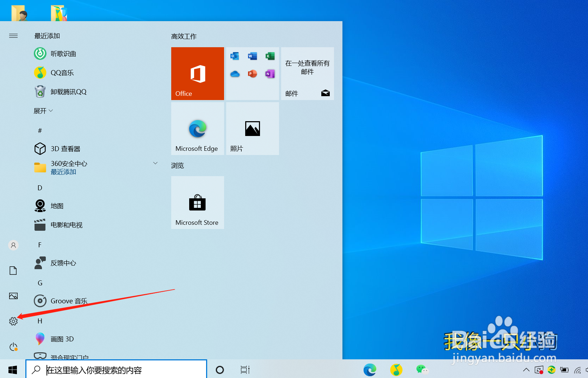The height and width of the screenshot is (378, 588).
Task: Click the user account avatar icon
Action: (x=13, y=245)
